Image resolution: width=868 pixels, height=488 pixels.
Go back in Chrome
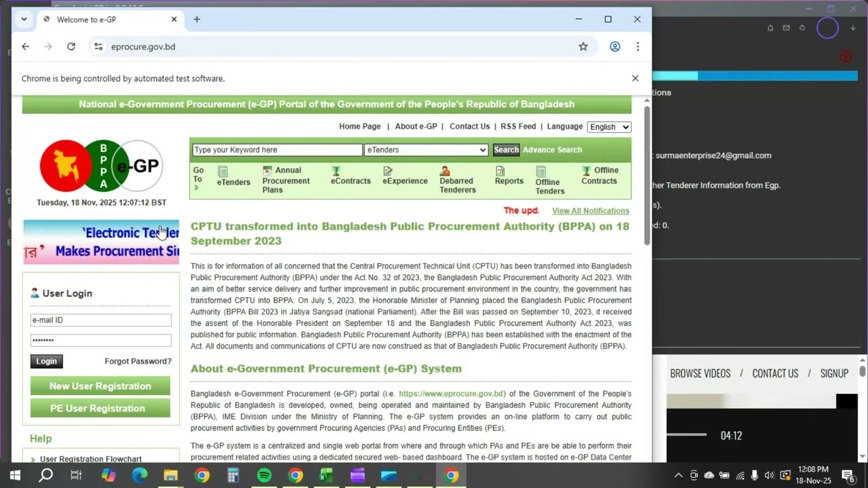26,46
